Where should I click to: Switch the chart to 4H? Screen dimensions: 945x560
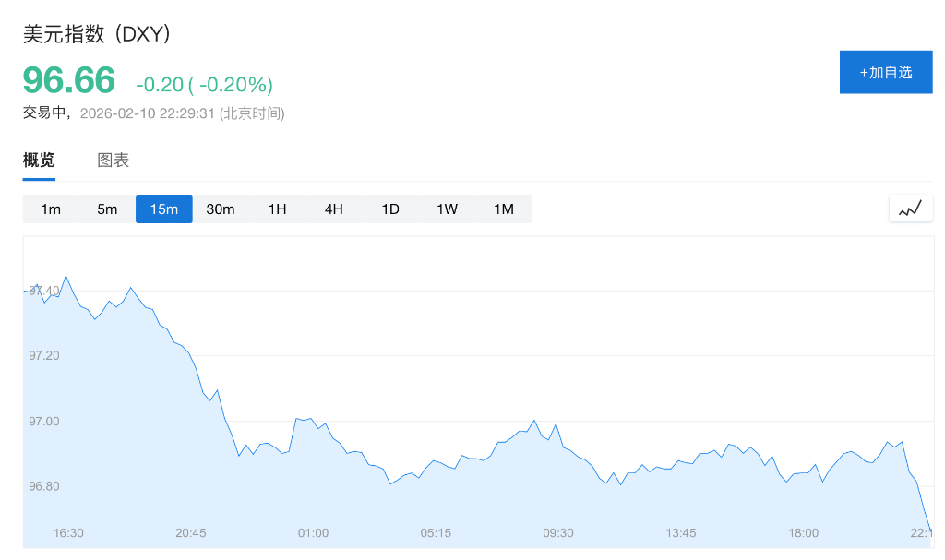(x=333, y=209)
